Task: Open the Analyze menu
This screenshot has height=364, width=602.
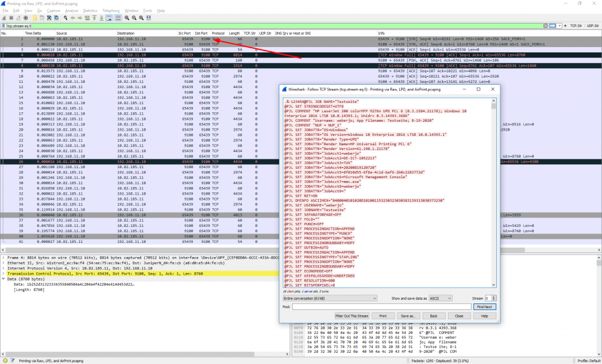Action: click(71, 11)
